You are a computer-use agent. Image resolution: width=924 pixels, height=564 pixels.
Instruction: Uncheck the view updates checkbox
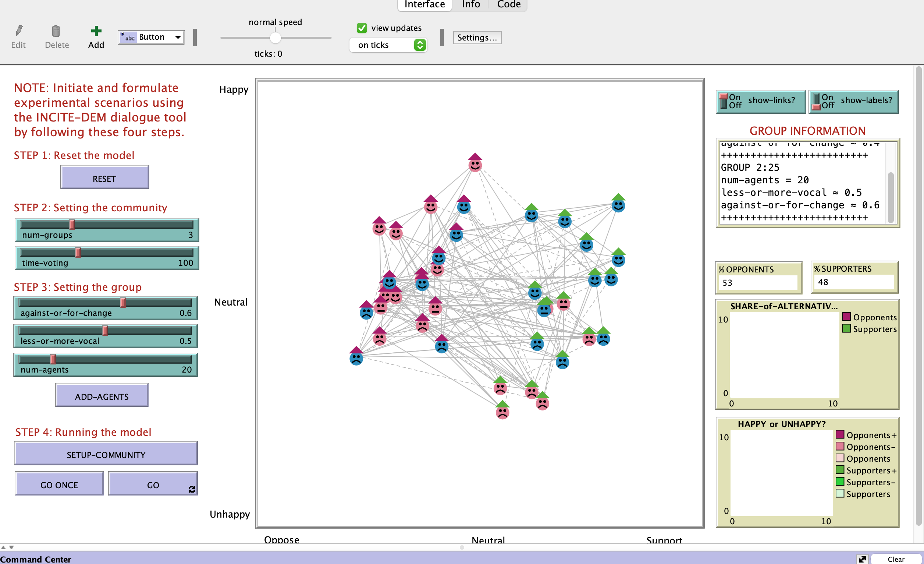coord(362,28)
